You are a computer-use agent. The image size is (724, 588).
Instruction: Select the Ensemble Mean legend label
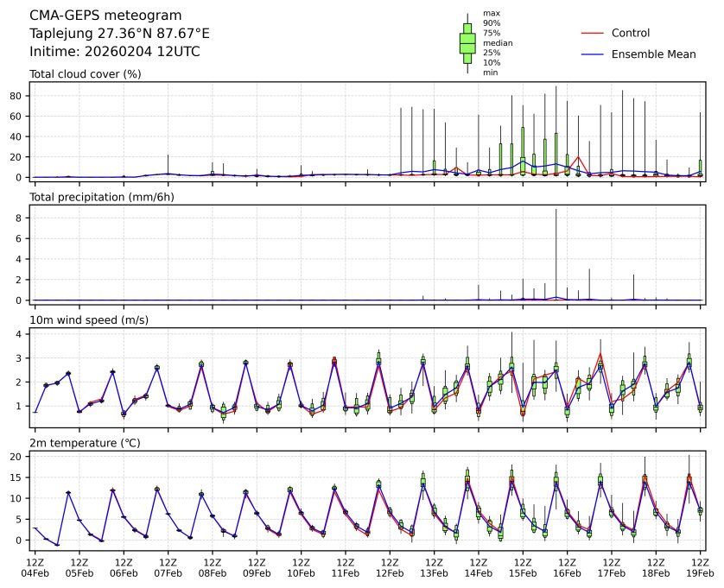653,54
